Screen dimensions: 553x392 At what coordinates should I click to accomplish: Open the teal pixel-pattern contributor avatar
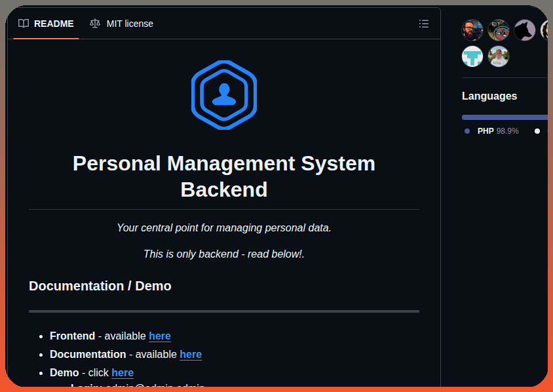(x=472, y=56)
